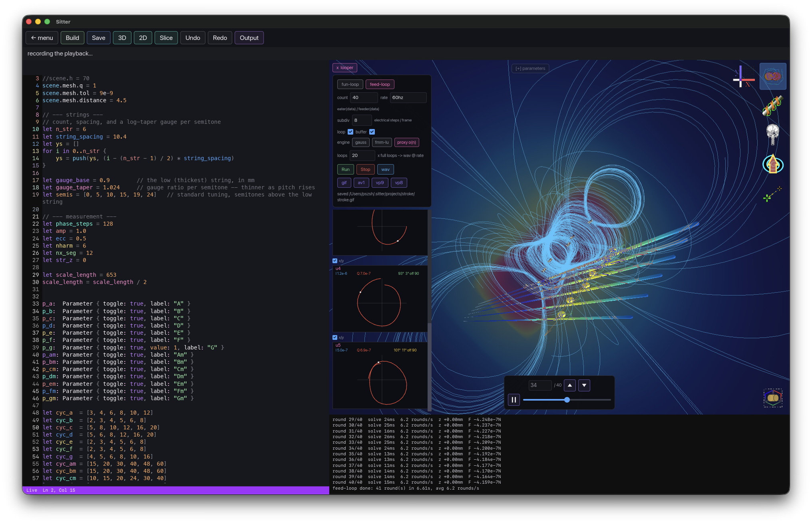Click 'recording the playback...' status message
This screenshot has width=812, height=524.
pyautogui.click(x=60, y=54)
